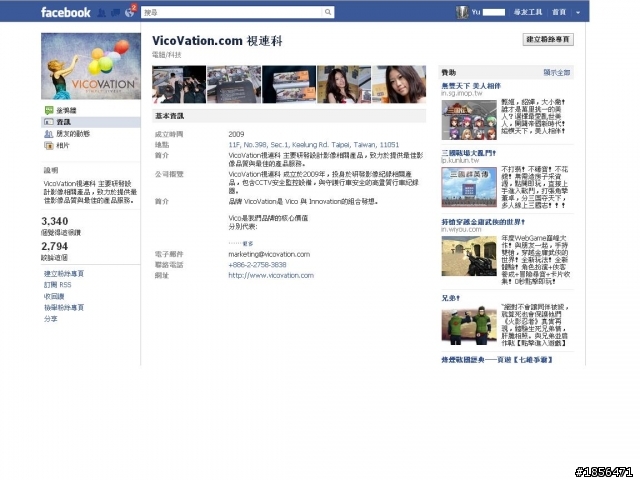Focus the top search input field
Screen dimensions: 640x480
[231, 12]
